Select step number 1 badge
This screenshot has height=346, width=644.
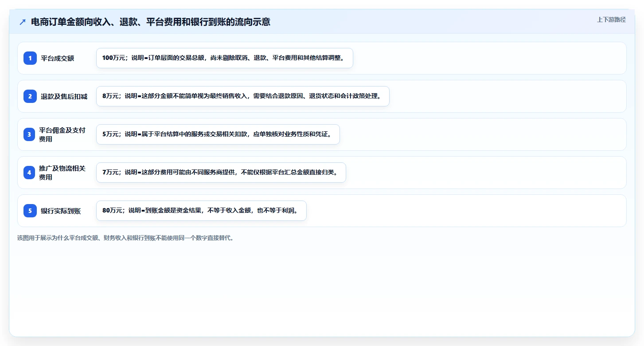(30, 58)
